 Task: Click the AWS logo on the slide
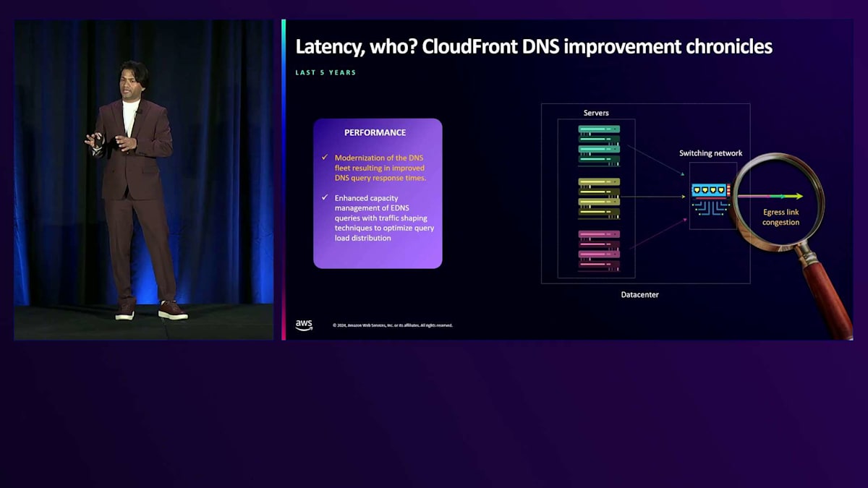(304, 325)
